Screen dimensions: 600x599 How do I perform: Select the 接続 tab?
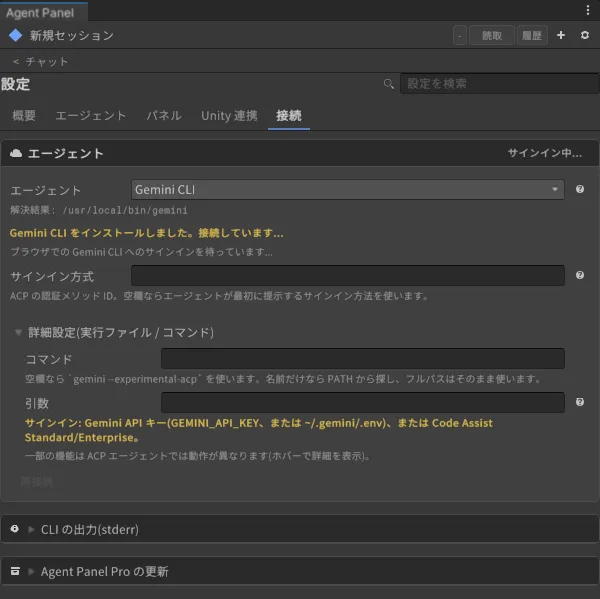289,116
